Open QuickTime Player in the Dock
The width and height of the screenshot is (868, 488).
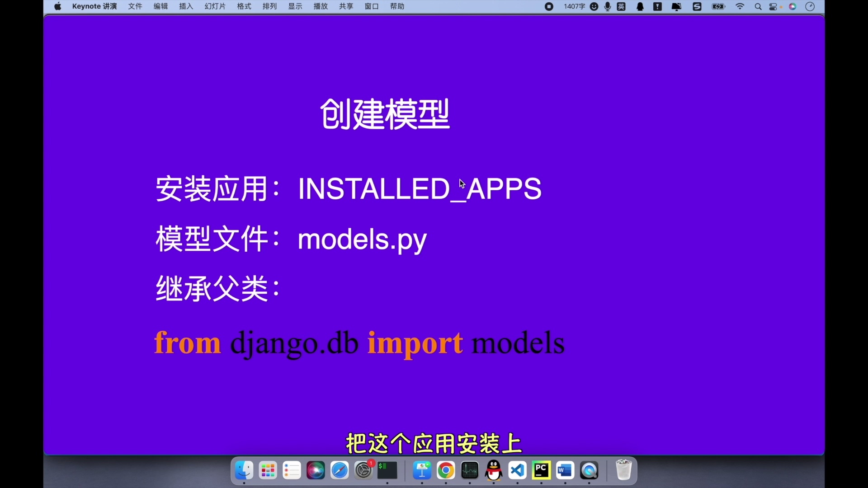590,471
